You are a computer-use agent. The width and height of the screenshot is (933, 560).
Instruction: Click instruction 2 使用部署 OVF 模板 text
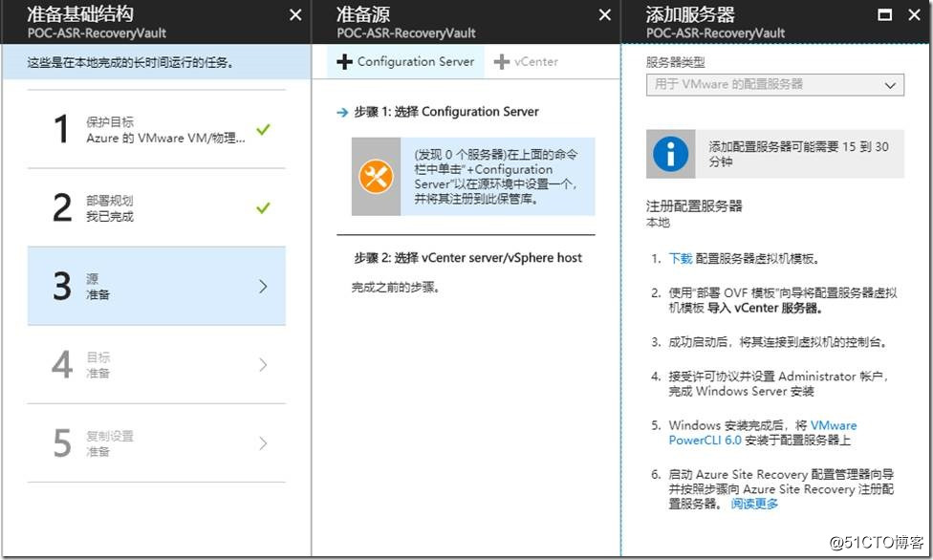[x=783, y=300]
